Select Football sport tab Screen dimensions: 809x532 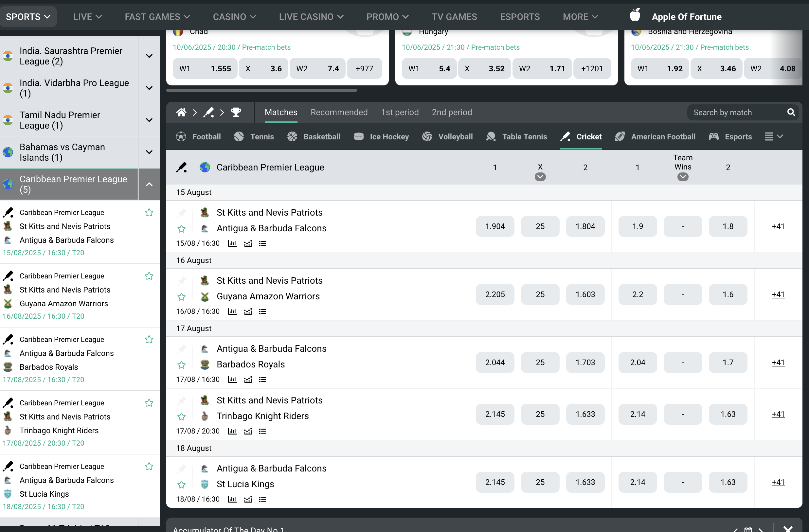(x=198, y=137)
